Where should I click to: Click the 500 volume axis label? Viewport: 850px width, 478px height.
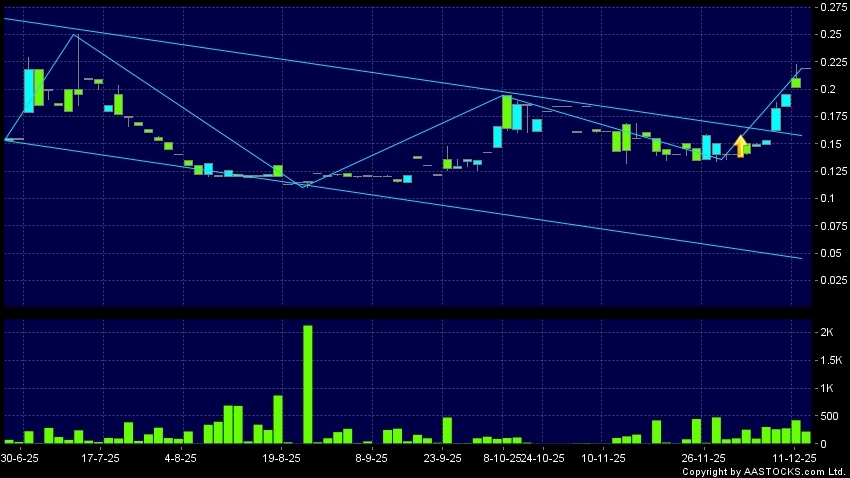(829, 415)
